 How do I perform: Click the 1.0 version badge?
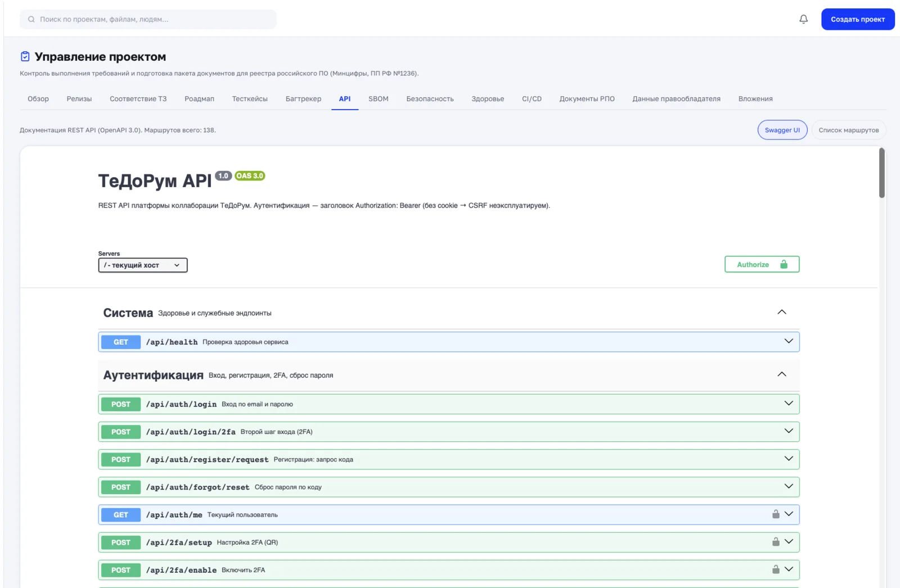point(223,176)
